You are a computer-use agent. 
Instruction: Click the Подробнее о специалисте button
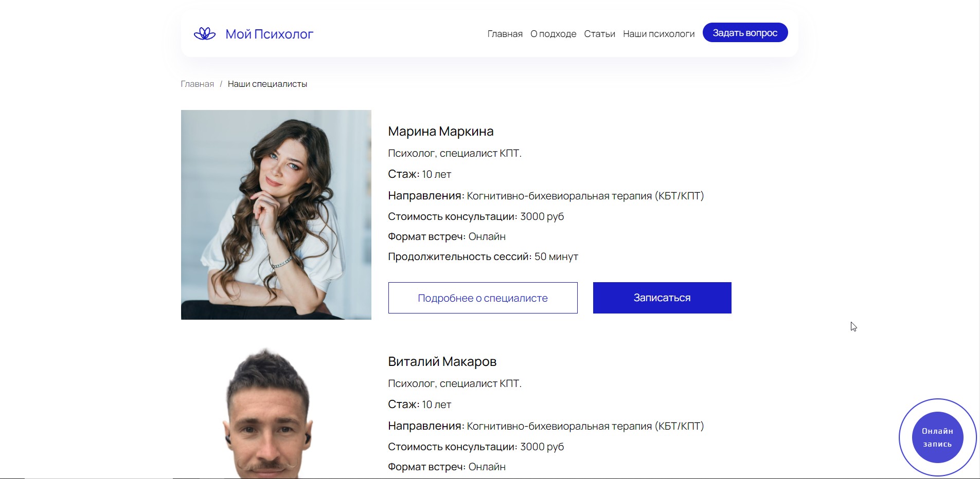tap(483, 298)
